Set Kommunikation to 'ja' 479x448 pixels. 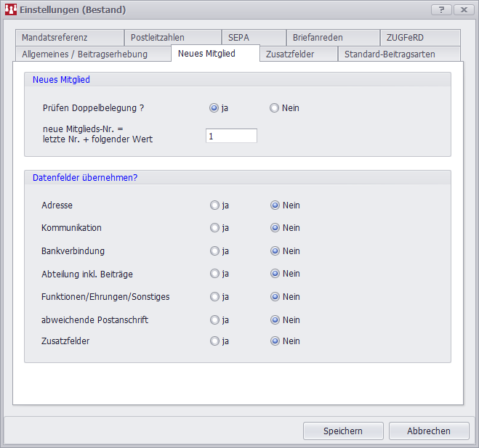pos(214,228)
